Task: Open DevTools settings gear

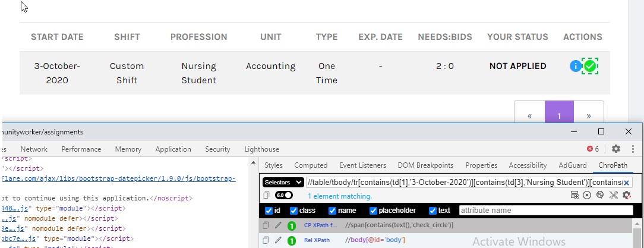Action: tap(616, 149)
